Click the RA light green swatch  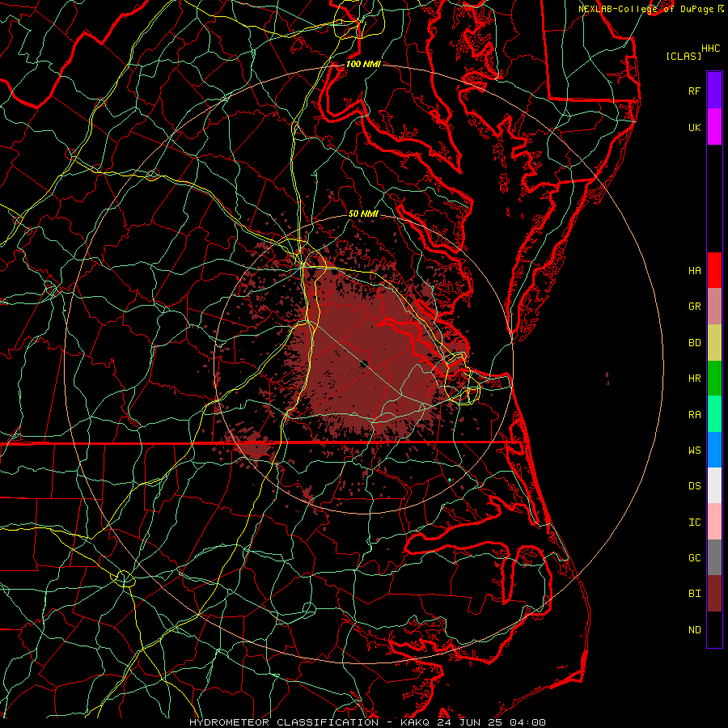[714, 414]
